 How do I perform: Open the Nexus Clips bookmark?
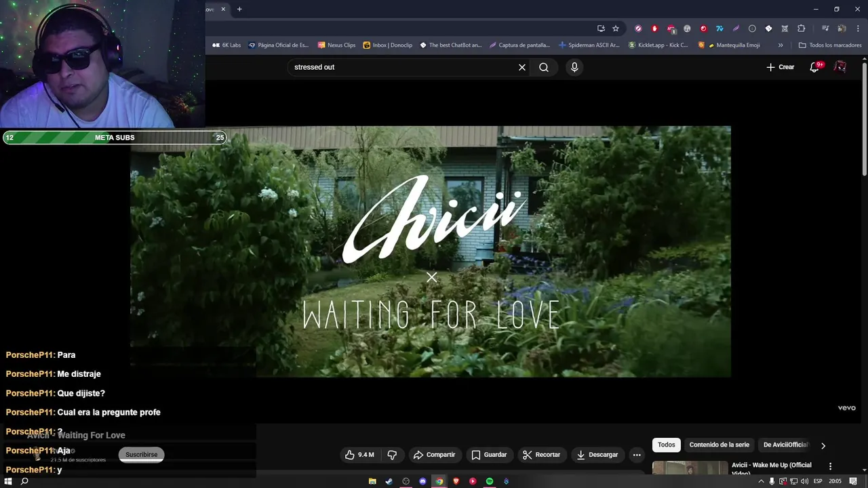336,45
